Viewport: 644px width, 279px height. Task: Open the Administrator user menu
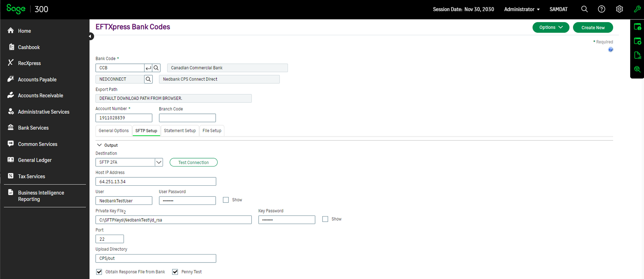522,9
